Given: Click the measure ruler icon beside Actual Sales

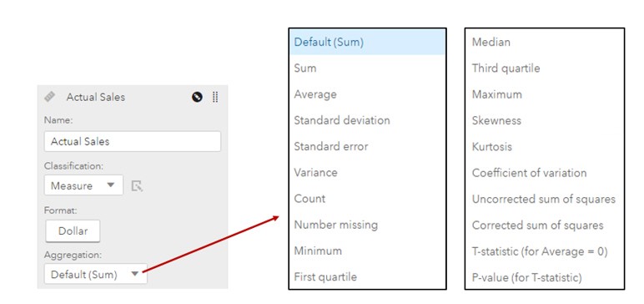Looking at the screenshot, I should click(x=50, y=97).
